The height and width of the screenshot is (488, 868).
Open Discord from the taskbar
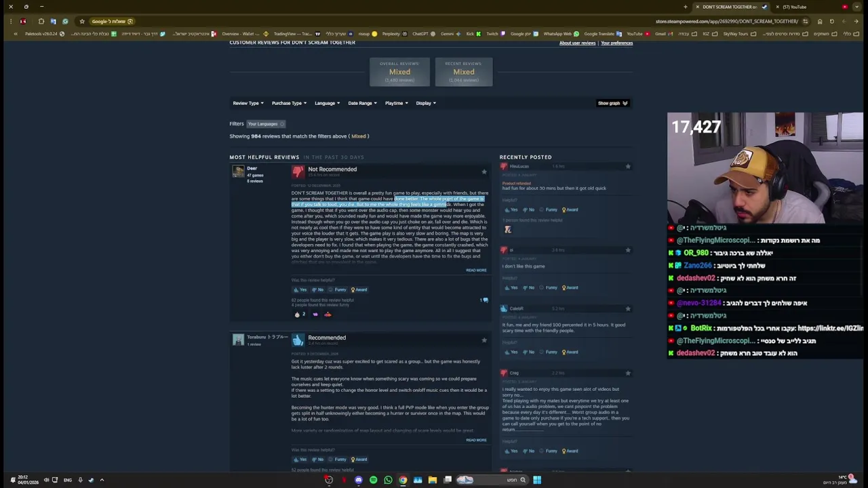(x=359, y=480)
